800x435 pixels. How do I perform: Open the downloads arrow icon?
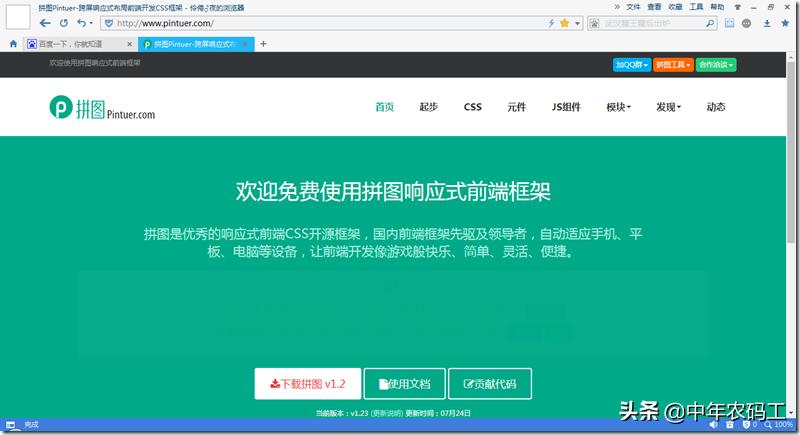click(x=767, y=23)
